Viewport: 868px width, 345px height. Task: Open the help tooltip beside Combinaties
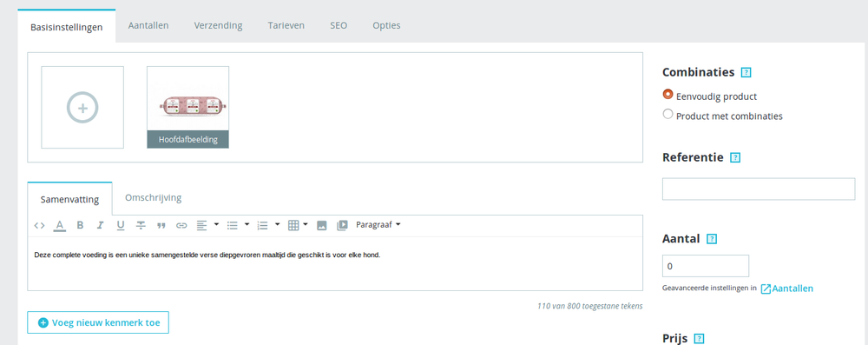coord(746,73)
